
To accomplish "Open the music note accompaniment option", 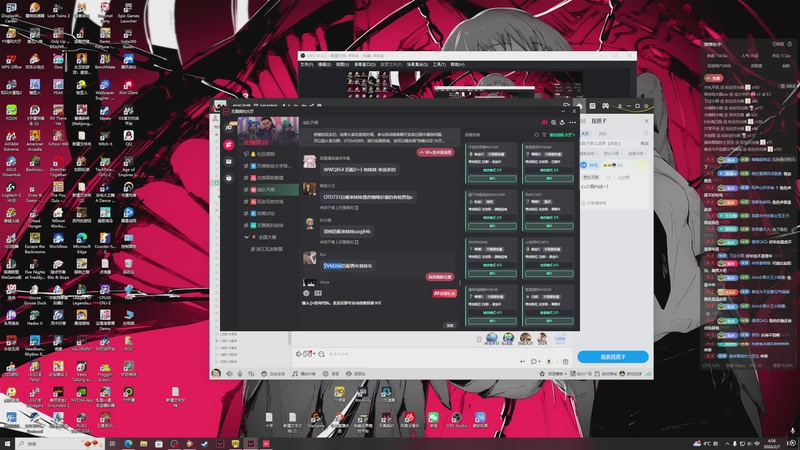I will 304,373.
